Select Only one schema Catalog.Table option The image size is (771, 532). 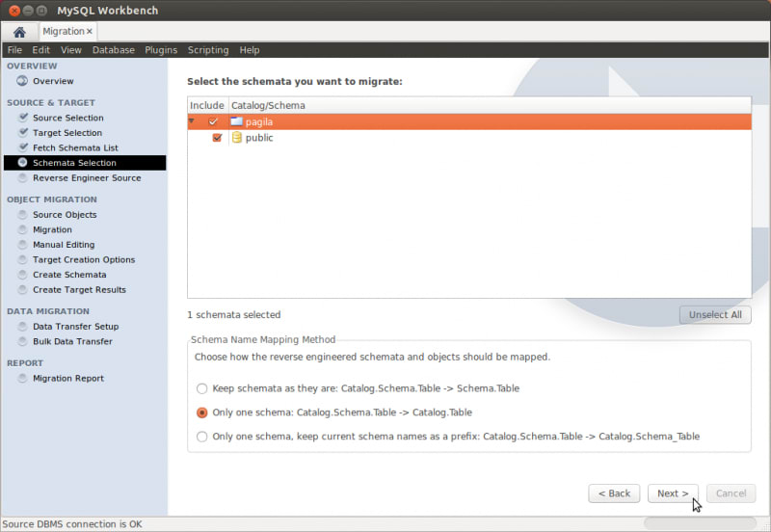tap(201, 412)
